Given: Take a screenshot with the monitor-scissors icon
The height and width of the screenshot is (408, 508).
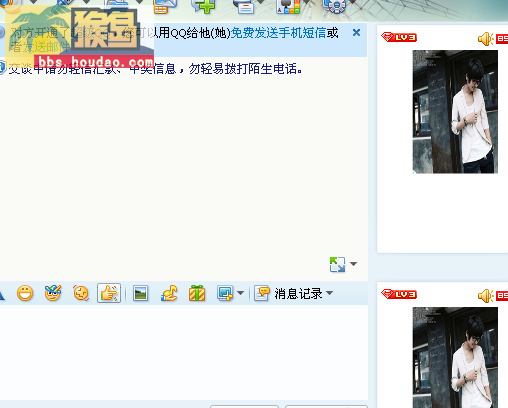Looking at the screenshot, I should coord(225,294).
